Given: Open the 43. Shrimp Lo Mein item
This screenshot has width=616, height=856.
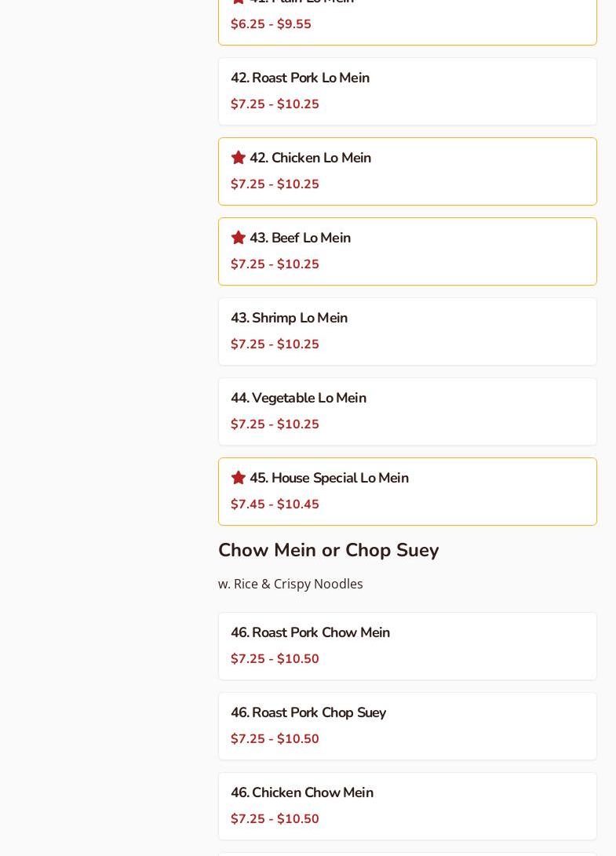Looking at the screenshot, I should [x=289, y=319].
